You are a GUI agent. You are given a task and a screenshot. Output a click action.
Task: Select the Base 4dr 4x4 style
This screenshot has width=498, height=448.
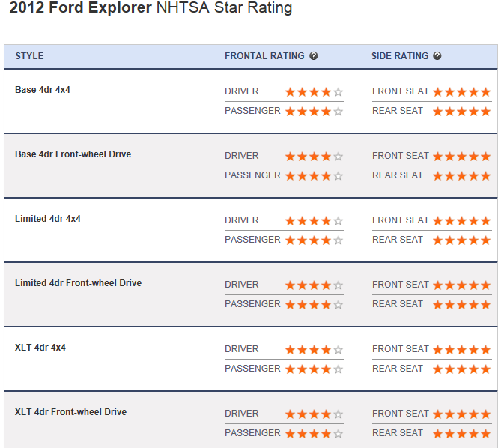(x=43, y=90)
